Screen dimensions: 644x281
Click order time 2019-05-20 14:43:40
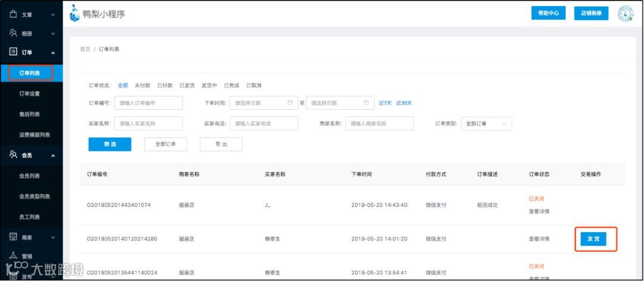tap(379, 205)
